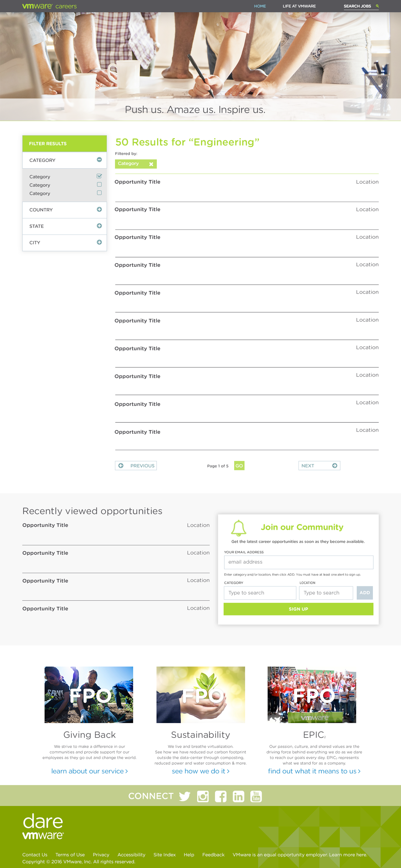Click the green Sign Up button

point(298,609)
